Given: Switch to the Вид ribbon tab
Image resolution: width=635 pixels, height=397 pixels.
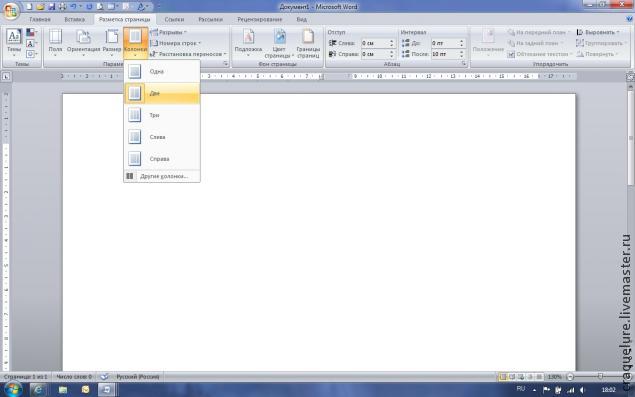Looking at the screenshot, I should (x=301, y=19).
